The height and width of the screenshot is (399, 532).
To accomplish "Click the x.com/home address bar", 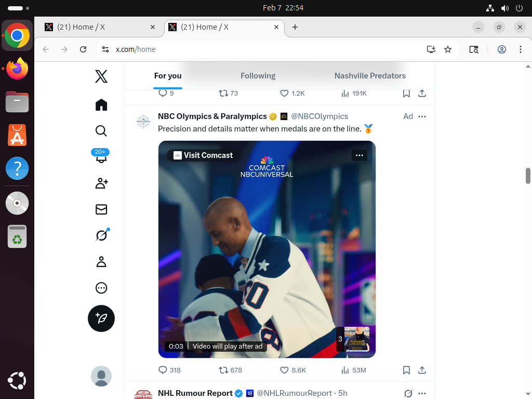I will click(260, 49).
